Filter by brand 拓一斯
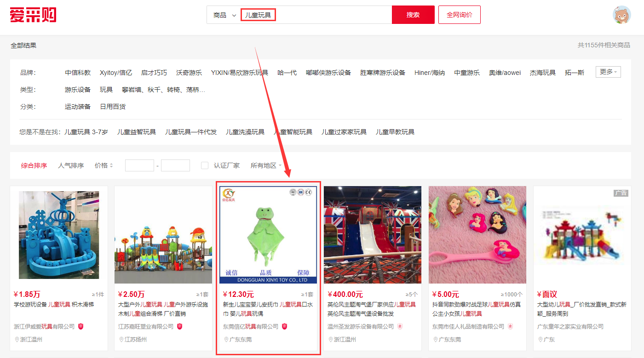The image size is (644, 358). (x=575, y=73)
